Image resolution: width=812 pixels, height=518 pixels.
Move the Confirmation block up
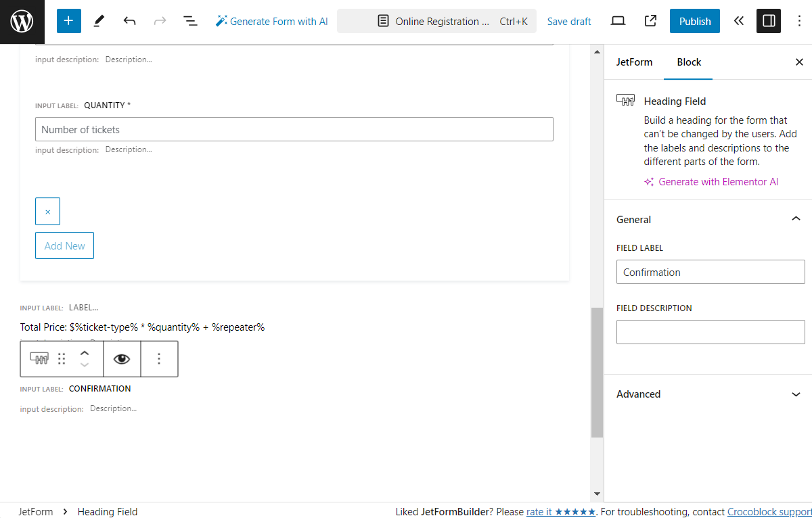tap(85, 352)
